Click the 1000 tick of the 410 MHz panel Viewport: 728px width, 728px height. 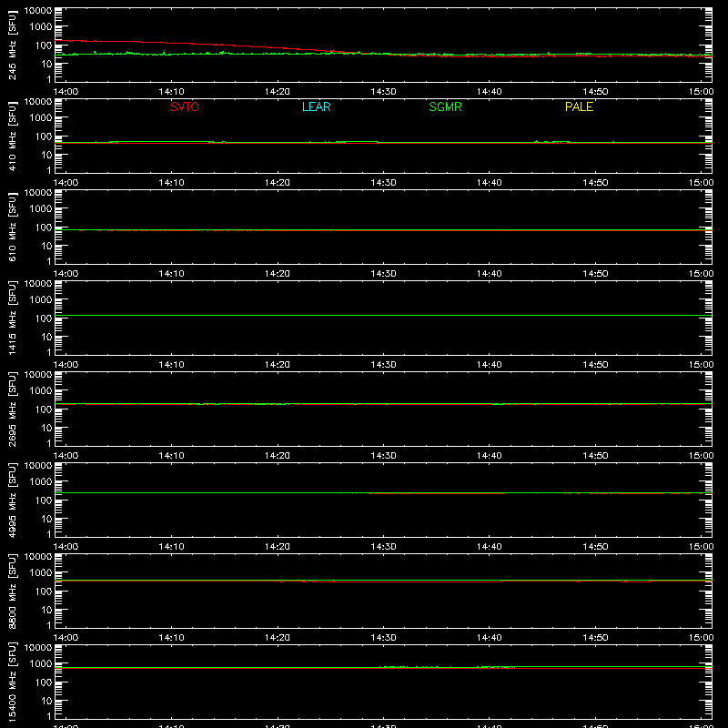pyautogui.click(x=41, y=118)
